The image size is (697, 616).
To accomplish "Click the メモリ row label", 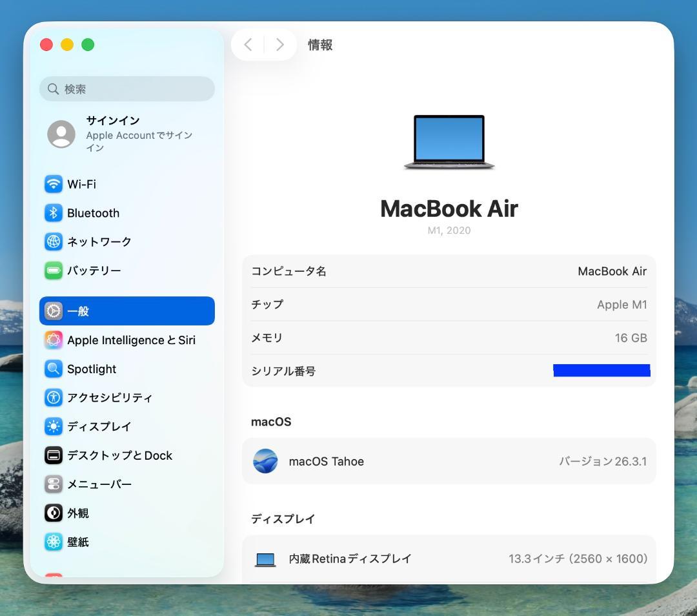I will [x=267, y=338].
